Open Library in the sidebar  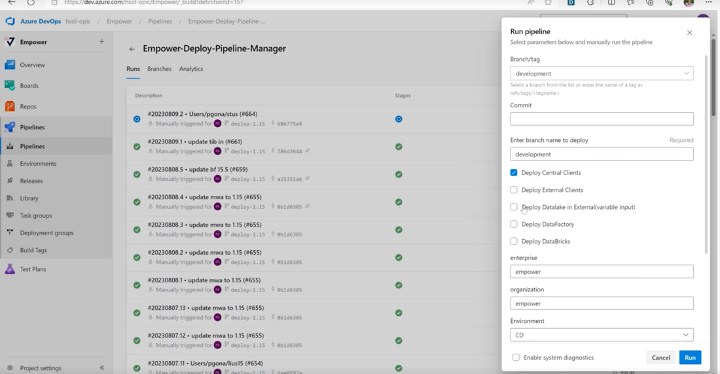pos(29,198)
